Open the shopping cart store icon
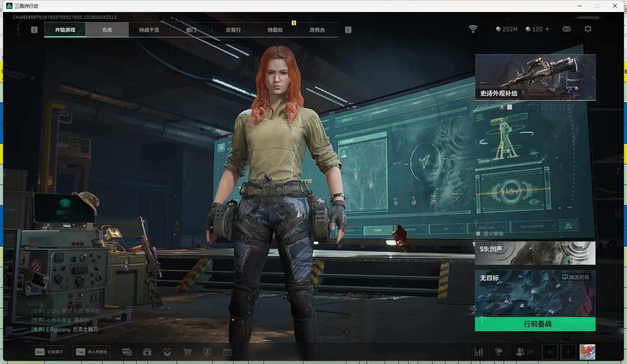The height and width of the screenshot is (364, 627). 187,352
